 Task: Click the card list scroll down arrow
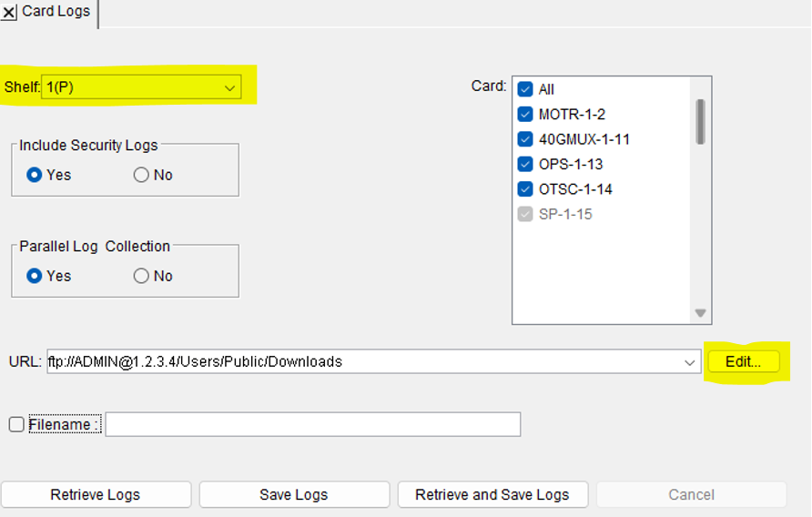point(701,313)
